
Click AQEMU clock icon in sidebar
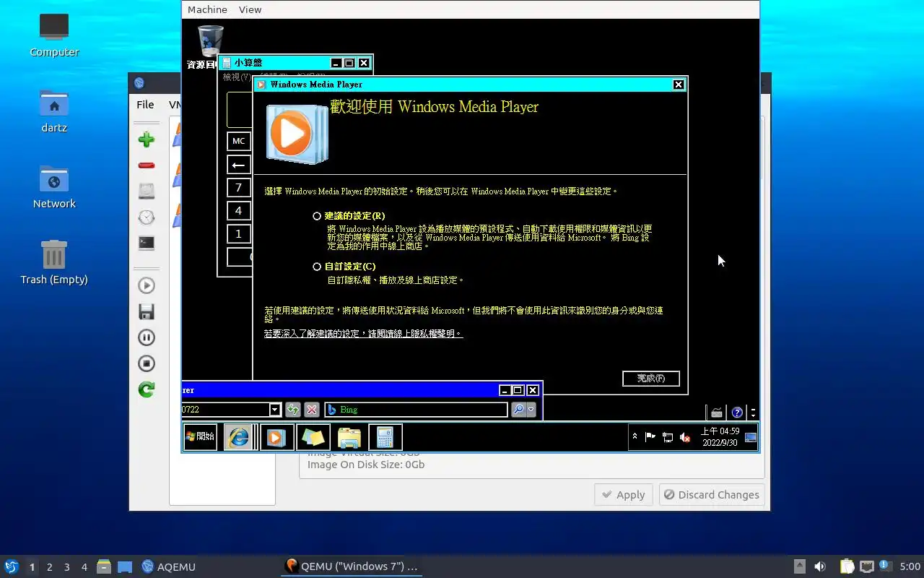click(x=147, y=217)
